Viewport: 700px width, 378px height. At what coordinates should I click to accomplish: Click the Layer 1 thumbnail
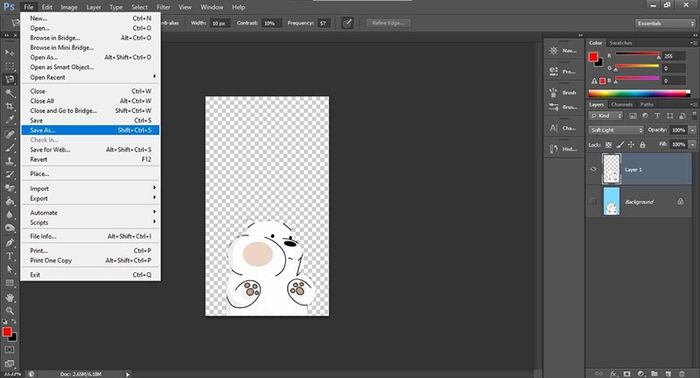click(x=611, y=169)
